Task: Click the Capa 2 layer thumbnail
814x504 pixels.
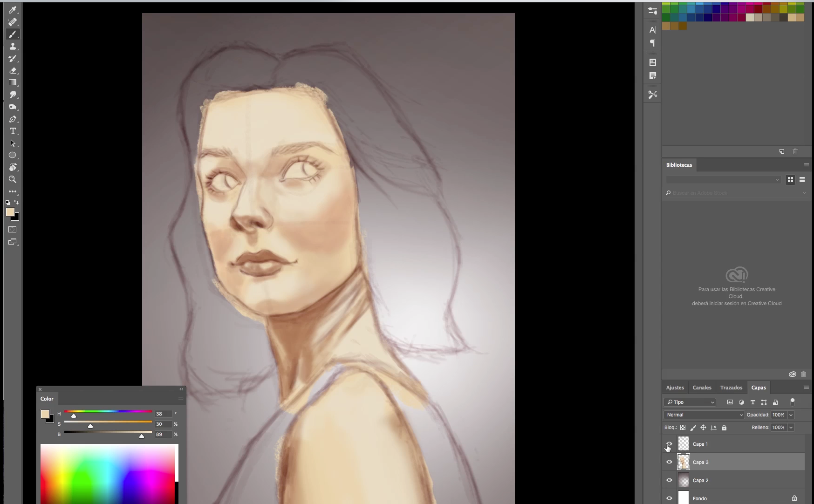Action: point(683,480)
